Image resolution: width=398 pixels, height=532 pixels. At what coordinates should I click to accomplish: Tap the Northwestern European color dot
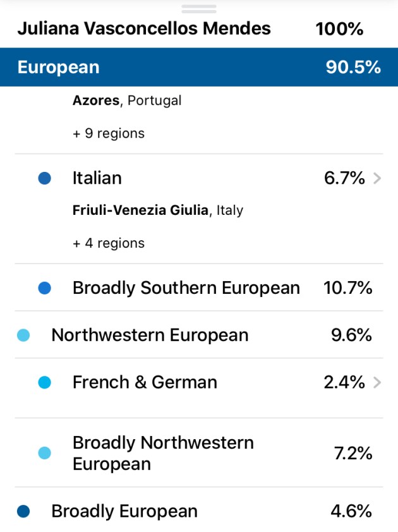(x=23, y=335)
